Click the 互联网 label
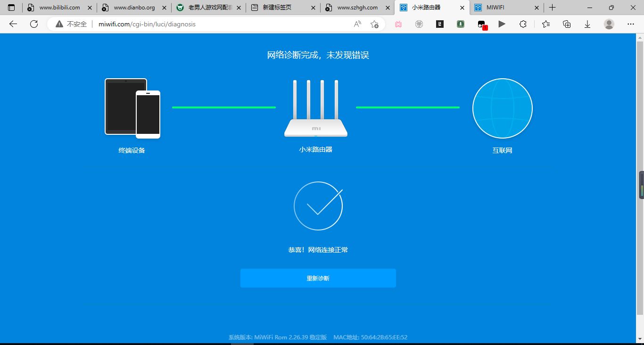Image resolution: width=644 pixels, height=345 pixels. 503,150
